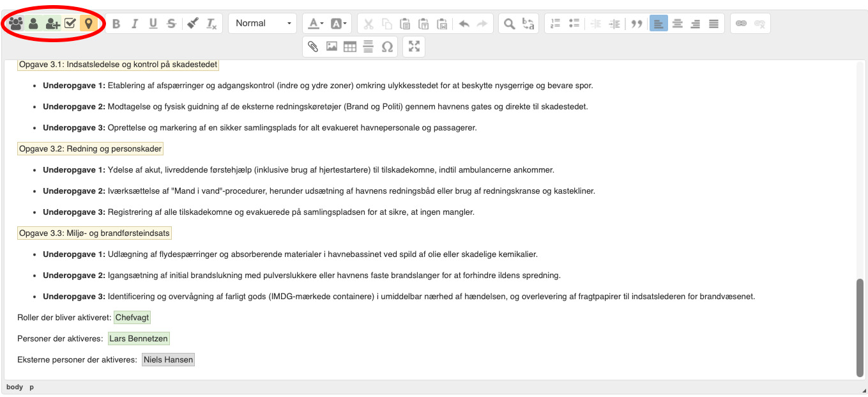Click the maximize editor icon

(414, 47)
